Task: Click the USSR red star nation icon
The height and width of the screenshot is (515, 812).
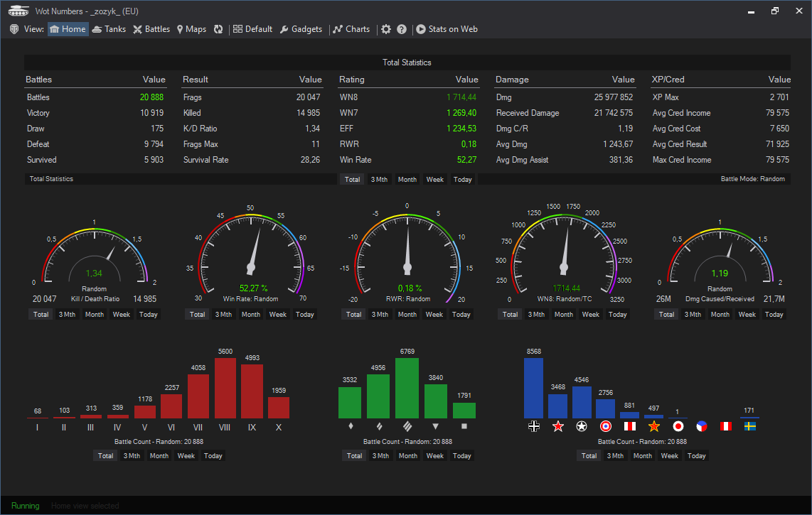Action: click(x=557, y=426)
